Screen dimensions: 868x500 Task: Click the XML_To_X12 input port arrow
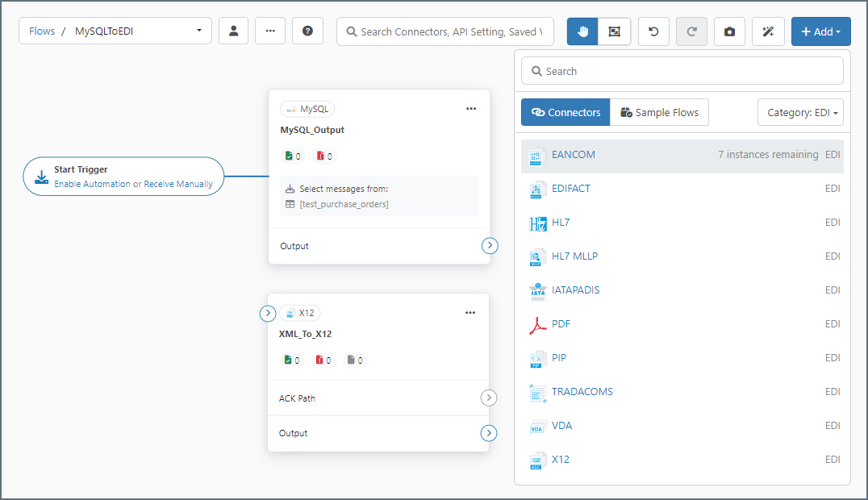268,313
